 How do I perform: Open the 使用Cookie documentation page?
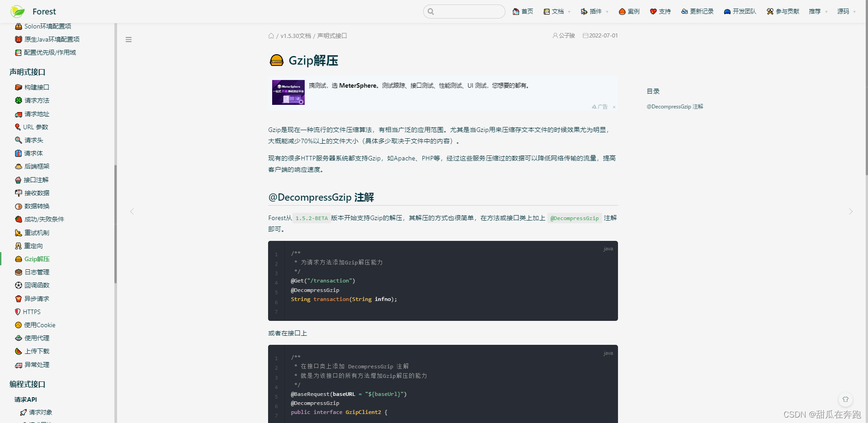click(x=39, y=324)
